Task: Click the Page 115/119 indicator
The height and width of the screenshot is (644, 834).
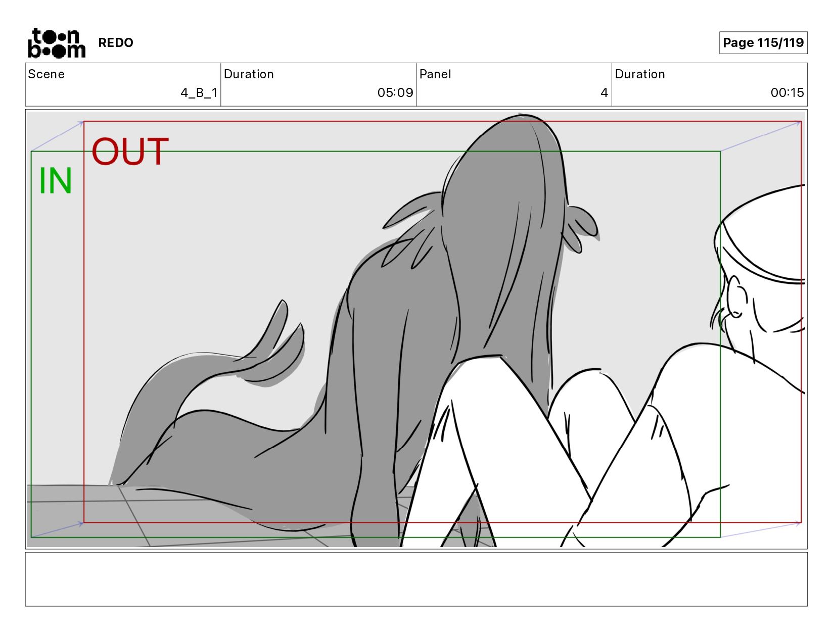Action: pos(763,43)
